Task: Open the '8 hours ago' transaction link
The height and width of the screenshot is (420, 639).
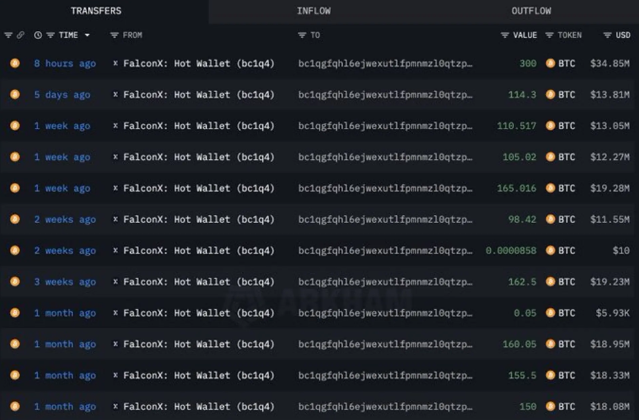Action: click(64, 63)
